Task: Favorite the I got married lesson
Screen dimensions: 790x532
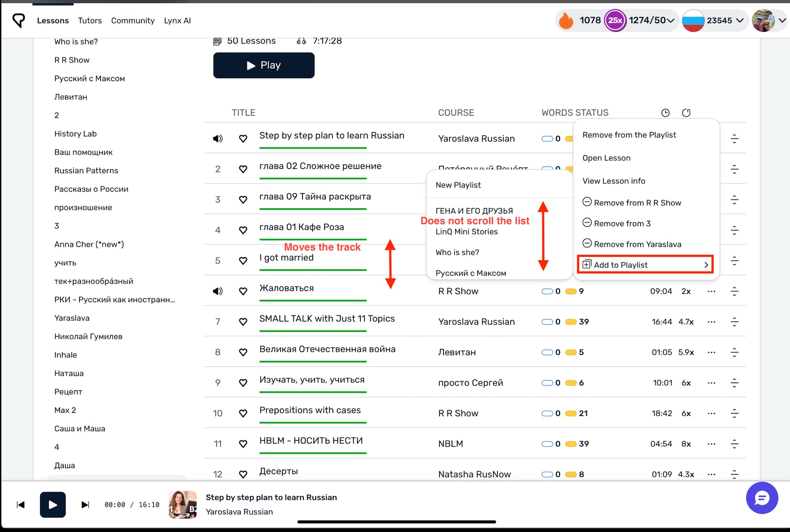Action: [243, 261]
